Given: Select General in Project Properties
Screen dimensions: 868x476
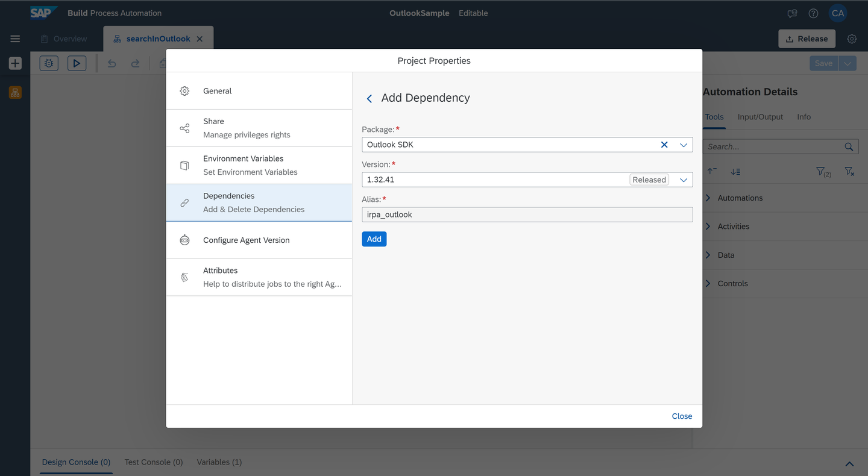Looking at the screenshot, I should click(x=259, y=91).
